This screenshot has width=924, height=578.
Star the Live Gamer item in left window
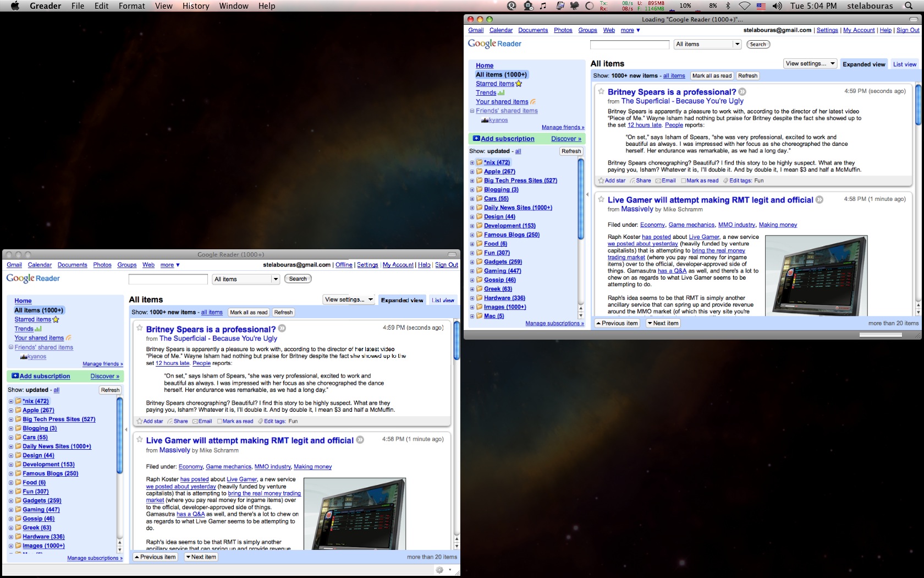pos(140,439)
